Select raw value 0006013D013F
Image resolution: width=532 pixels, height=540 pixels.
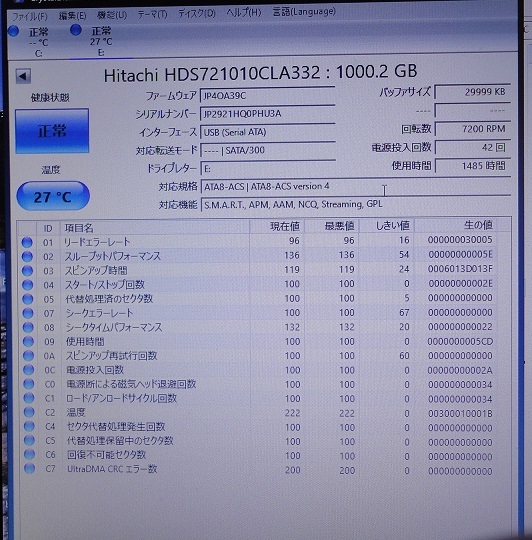pyautogui.click(x=460, y=269)
